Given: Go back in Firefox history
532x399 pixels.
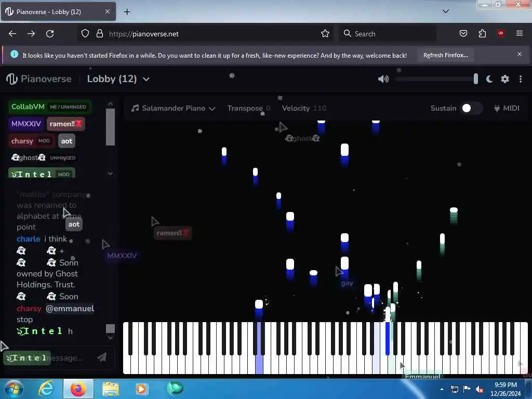Looking at the screenshot, I should pos(12,34).
